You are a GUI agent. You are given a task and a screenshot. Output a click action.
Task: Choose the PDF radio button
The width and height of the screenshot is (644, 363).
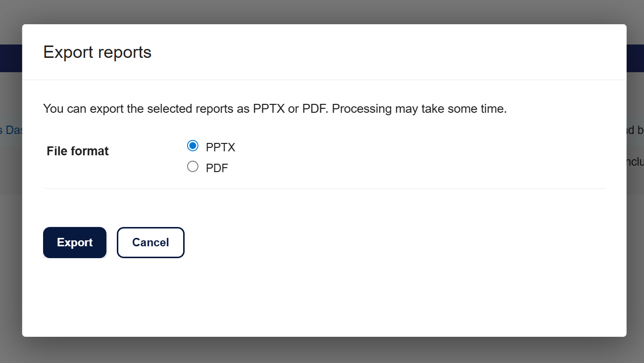coord(193,167)
